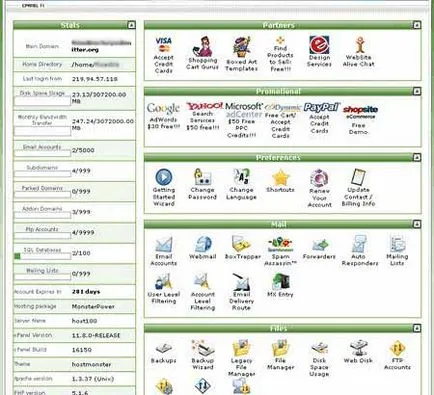Viewport: 434px width, 395px height.
Task: Open Email Delivery Route
Action: [241, 282]
